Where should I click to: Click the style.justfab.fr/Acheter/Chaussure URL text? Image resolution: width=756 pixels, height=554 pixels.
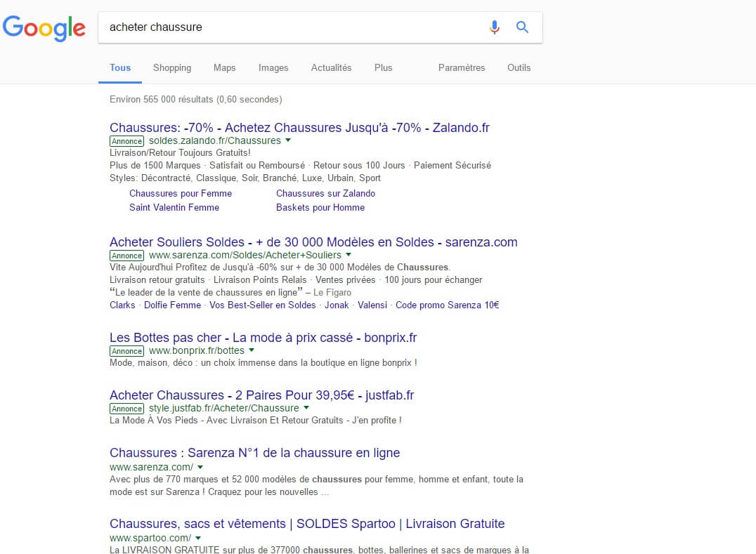coord(223,408)
